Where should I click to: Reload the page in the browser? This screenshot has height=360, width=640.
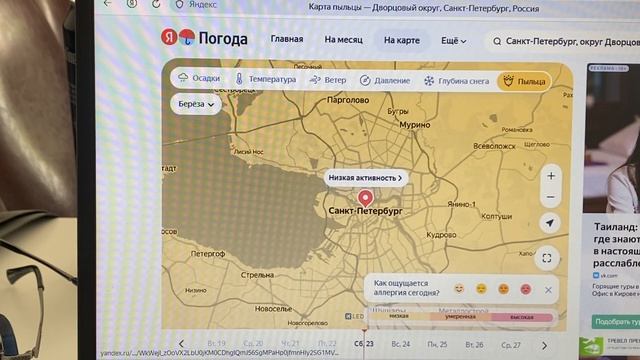pyautogui.click(x=156, y=4)
